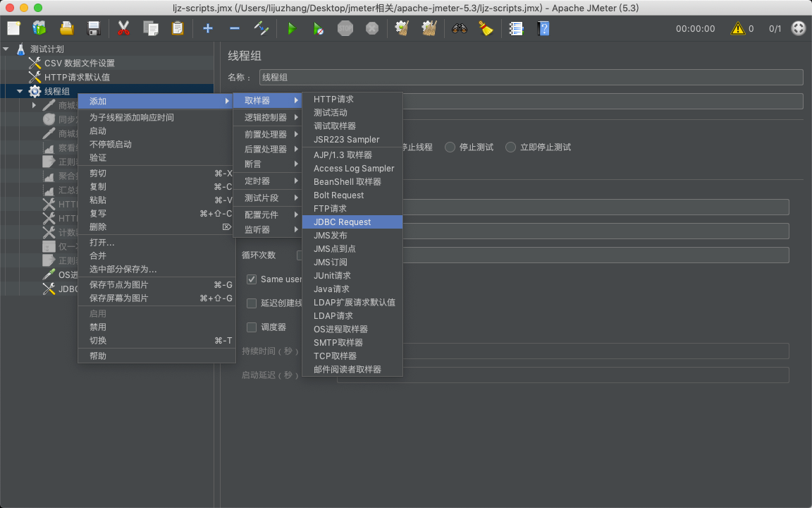Click 不停顿启动 in context menu
Viewport: 812px width, 508px height.
coord(156,145)
